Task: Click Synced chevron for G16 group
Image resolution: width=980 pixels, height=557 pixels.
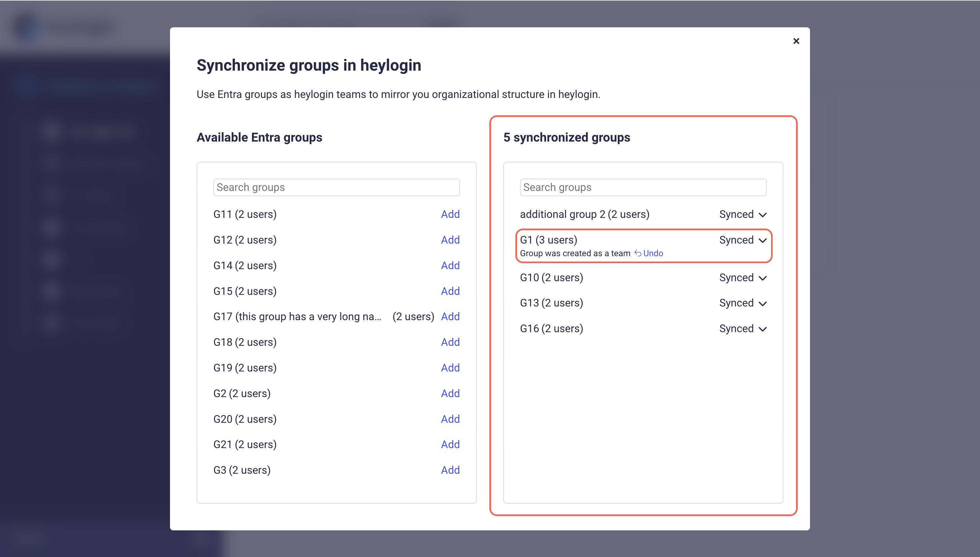Action: click(x=762, y=328)
